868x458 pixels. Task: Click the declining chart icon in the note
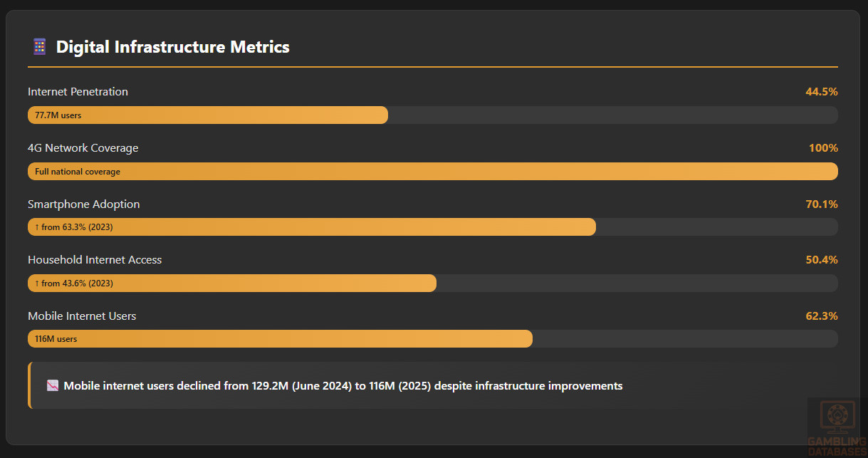point(53,385)
